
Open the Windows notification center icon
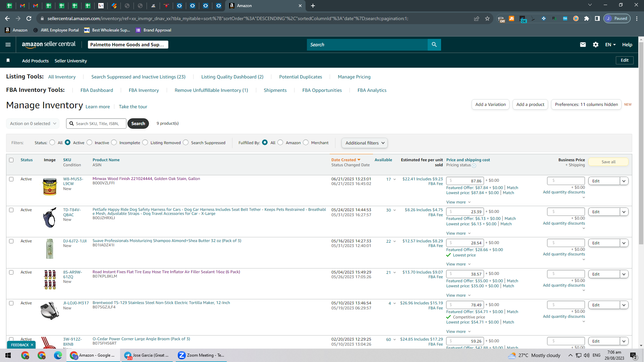point(634,356)
